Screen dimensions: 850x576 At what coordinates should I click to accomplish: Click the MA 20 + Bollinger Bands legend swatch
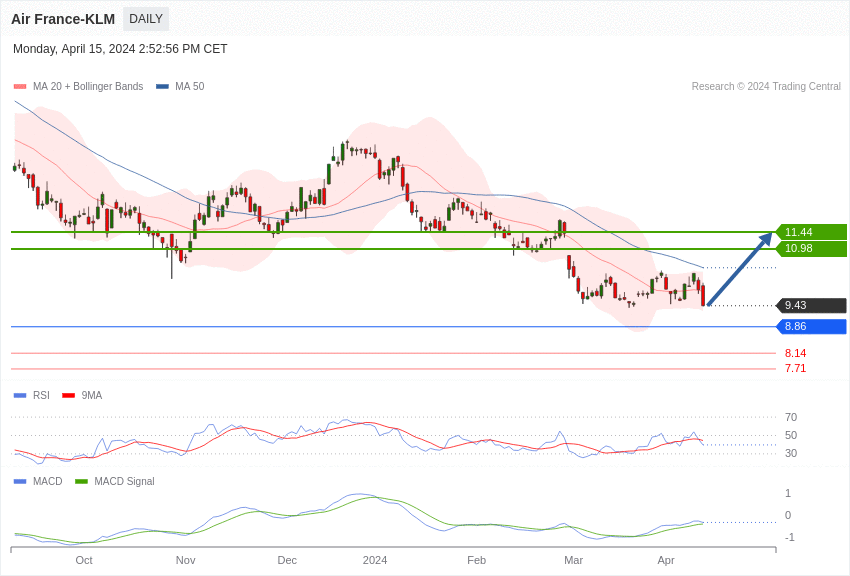click(20, 87)
